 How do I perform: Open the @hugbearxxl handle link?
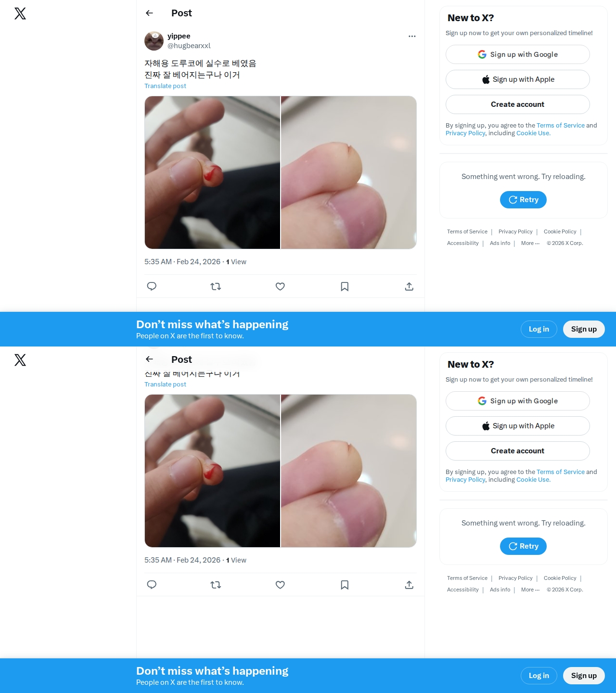(x=189, y=46)
